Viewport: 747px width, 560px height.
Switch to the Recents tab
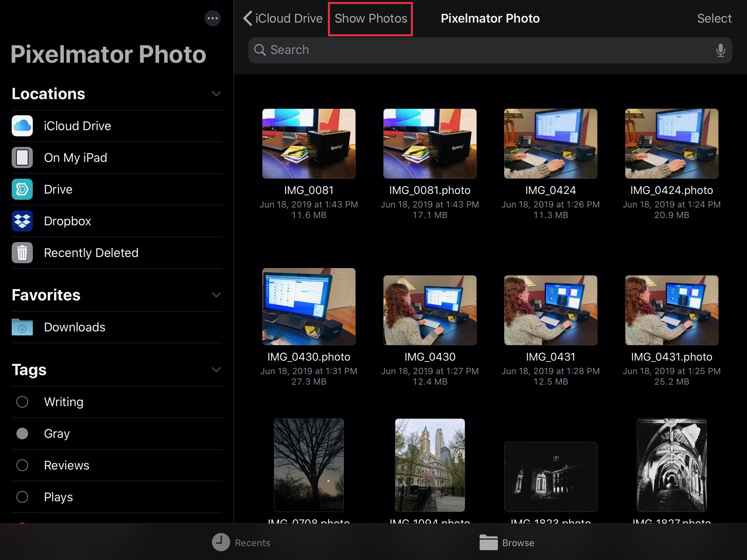coord(241,542)
